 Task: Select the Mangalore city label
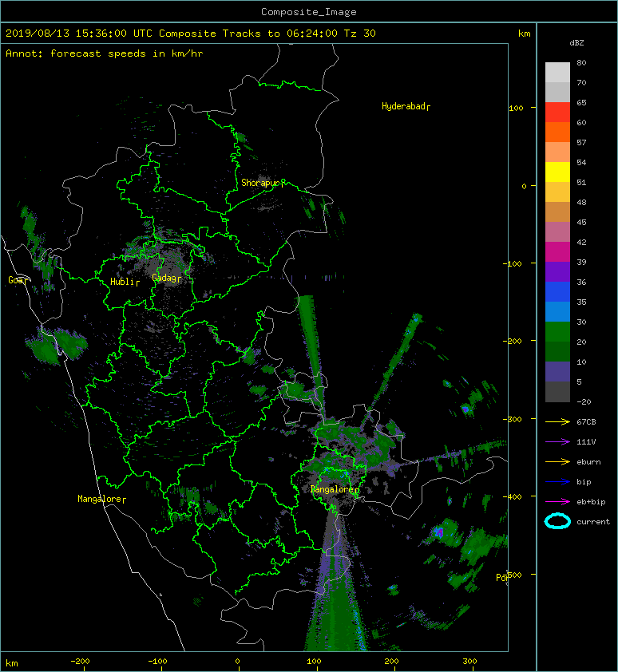pos(101,499)
